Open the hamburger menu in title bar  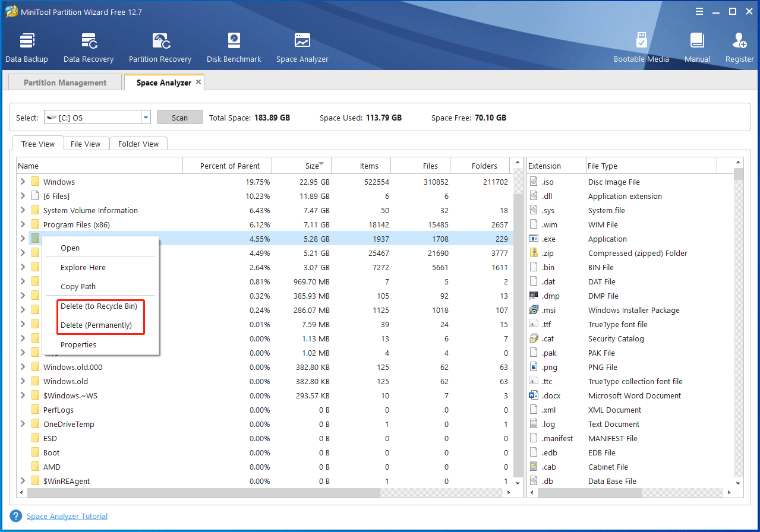pos(699,11)
